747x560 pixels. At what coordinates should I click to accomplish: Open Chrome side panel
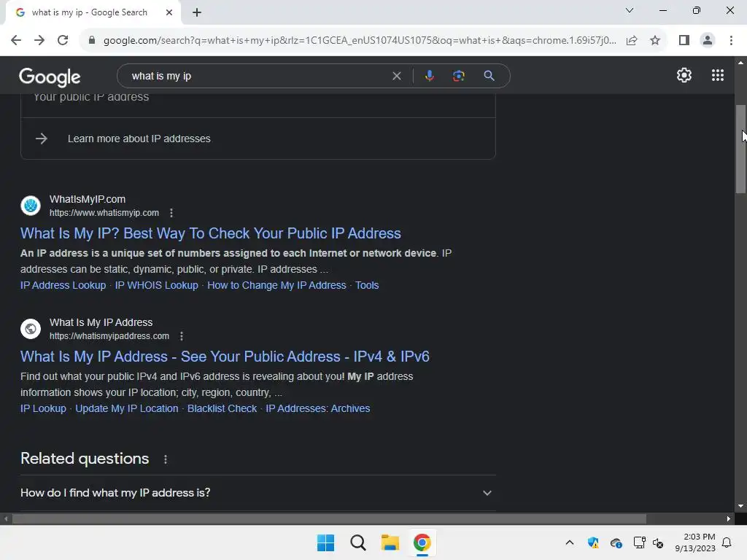click(x=684, y=41)
